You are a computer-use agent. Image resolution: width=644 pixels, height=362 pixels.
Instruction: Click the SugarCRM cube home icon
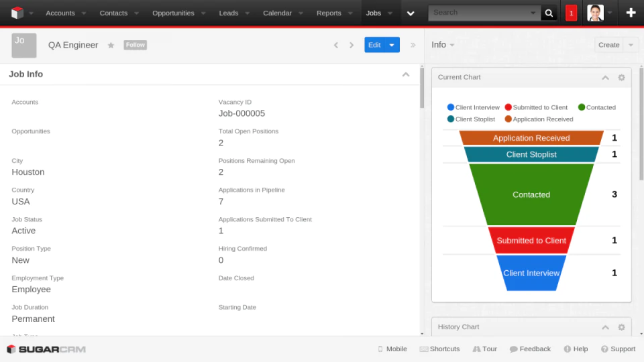[x=17, y=13]
